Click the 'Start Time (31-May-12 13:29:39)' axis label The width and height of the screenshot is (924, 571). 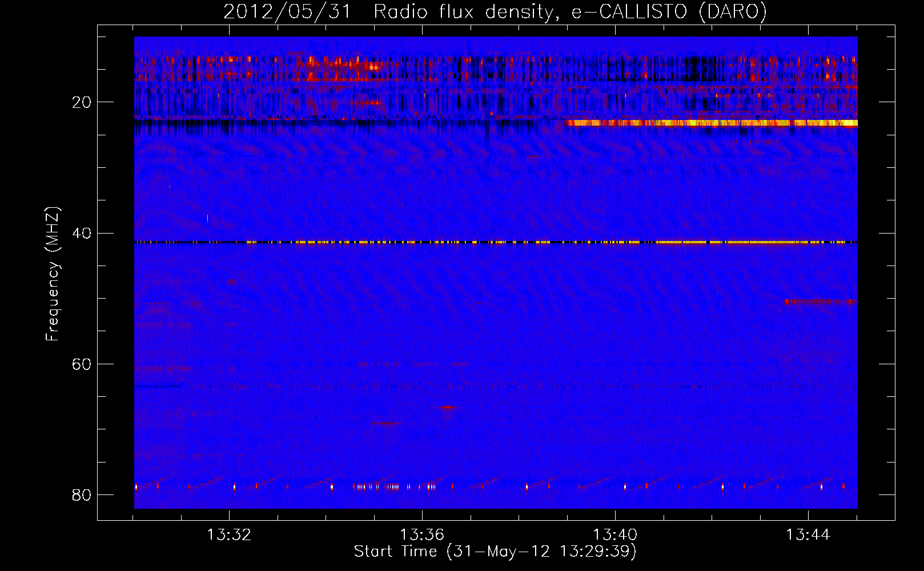coord(495,552)
